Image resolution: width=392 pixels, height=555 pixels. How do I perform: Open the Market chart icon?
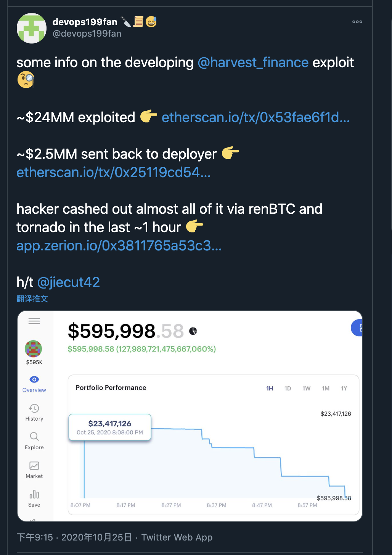[34, 466]
